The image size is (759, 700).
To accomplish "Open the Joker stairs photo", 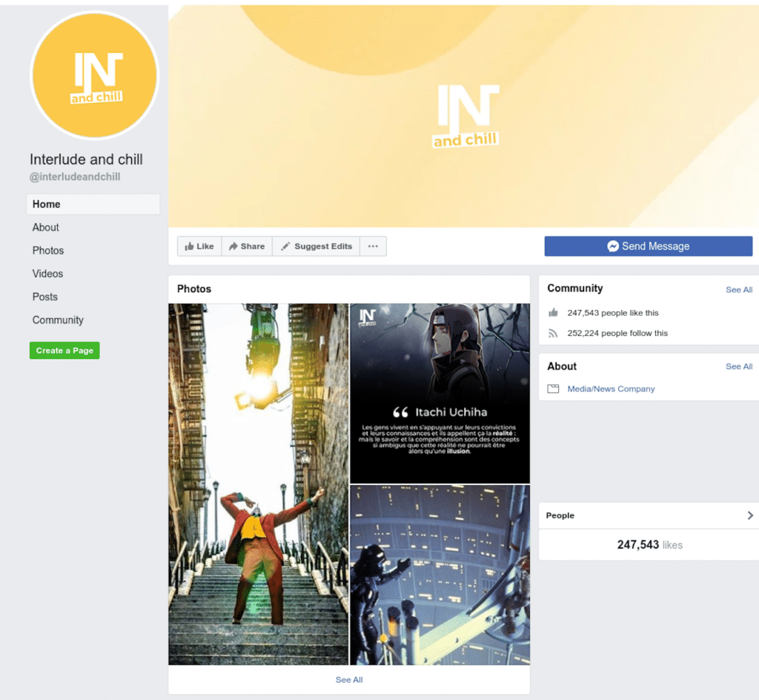I will click(x=258, y=483).
